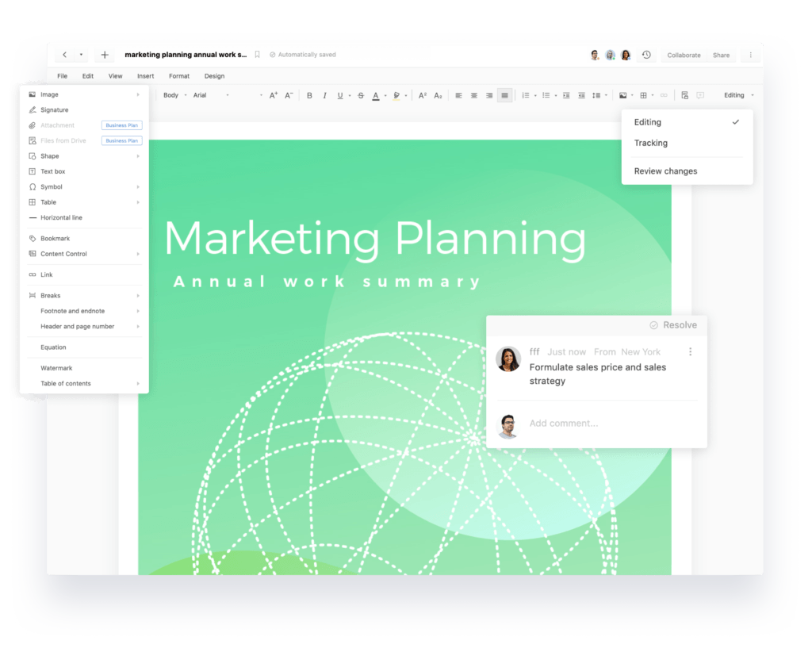Image resolution: width=812 pixels, height=652 pixels.
Task: Toggle strikethrough formatting
Action: click(361, 95)
